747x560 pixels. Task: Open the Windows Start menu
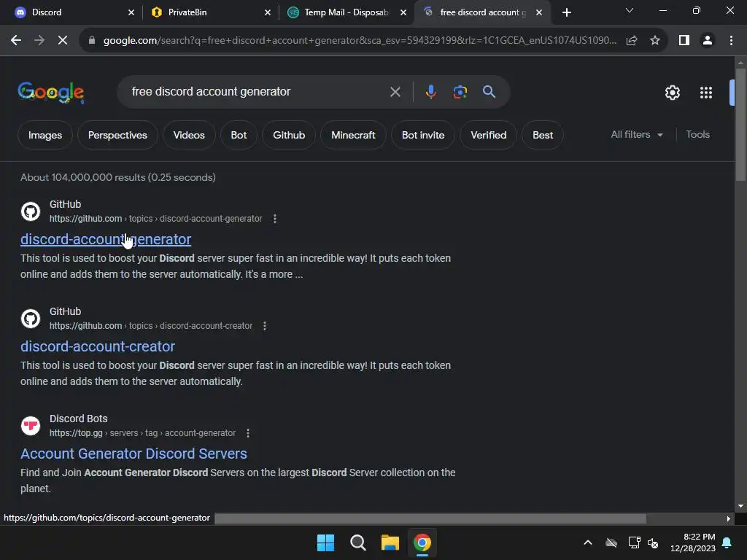click(326, 542)
